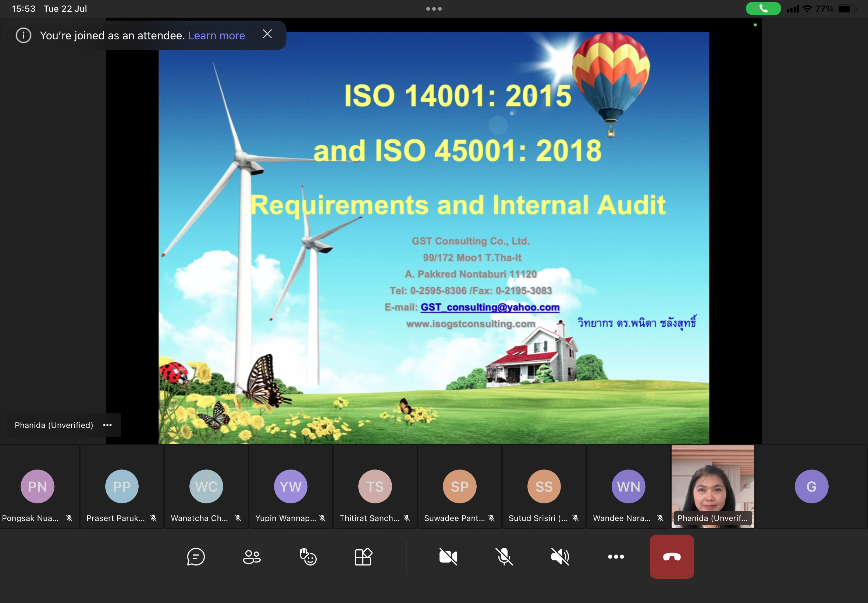Viewport: 868px width, 603px height.
Task: Toggle the speaker audio on
Action: pos(560,557)
